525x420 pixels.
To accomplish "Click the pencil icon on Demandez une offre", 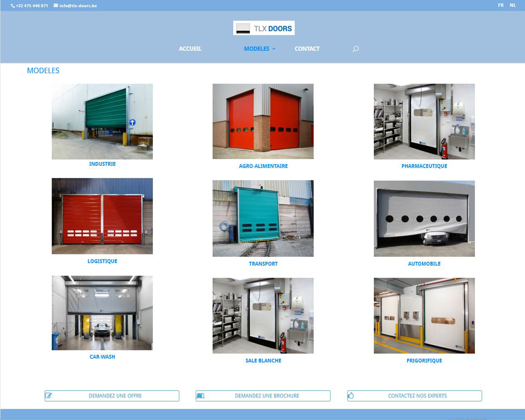I will tap(49, 396).
